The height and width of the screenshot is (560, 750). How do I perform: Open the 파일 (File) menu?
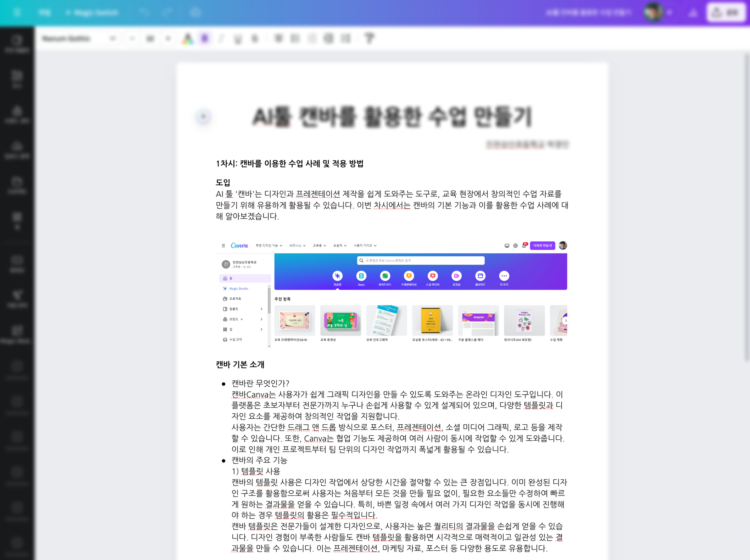tap(45, 12)
